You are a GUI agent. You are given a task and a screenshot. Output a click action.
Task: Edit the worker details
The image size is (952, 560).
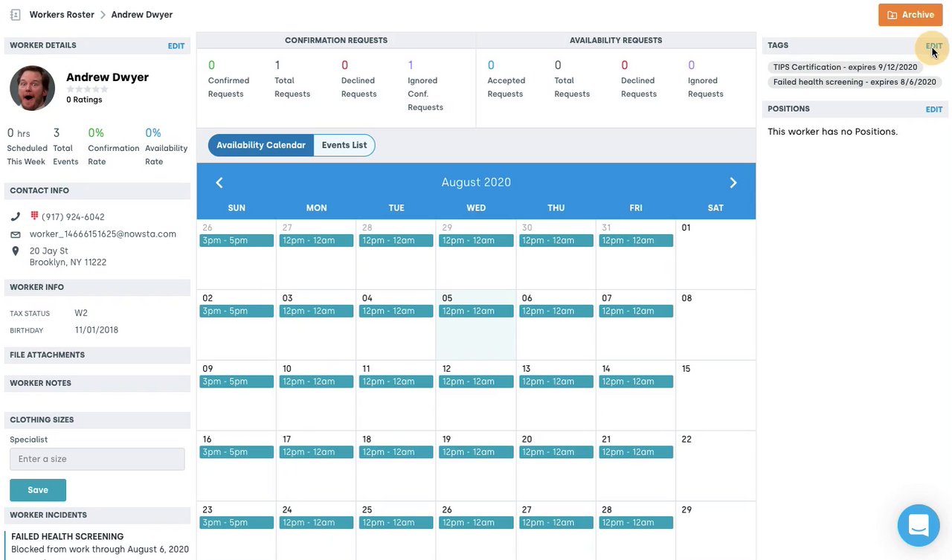pyautogui.click(x=176, y=46)
